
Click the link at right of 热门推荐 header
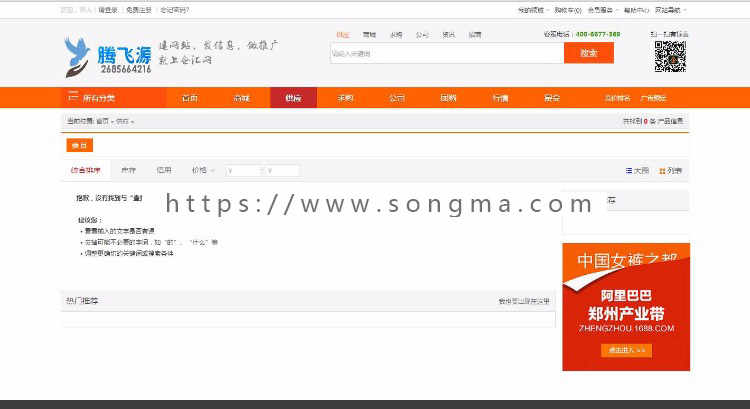tap(524, 301)
